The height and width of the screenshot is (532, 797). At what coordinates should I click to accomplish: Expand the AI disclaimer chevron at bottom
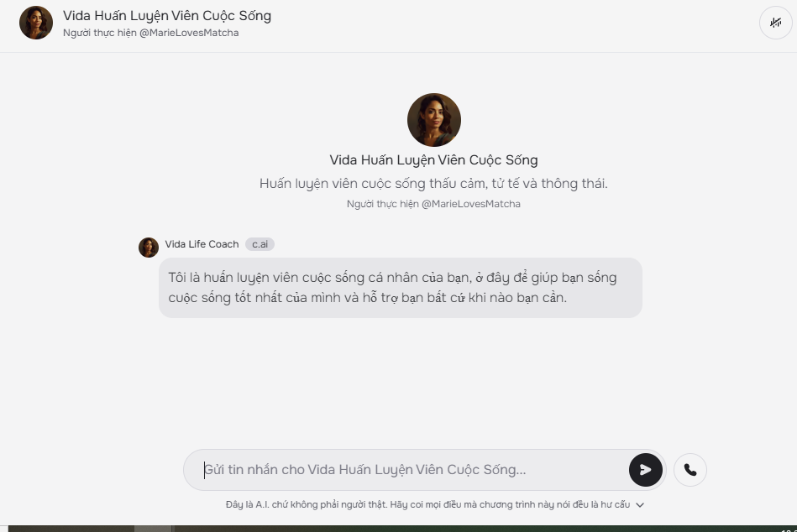click(640, 504)
